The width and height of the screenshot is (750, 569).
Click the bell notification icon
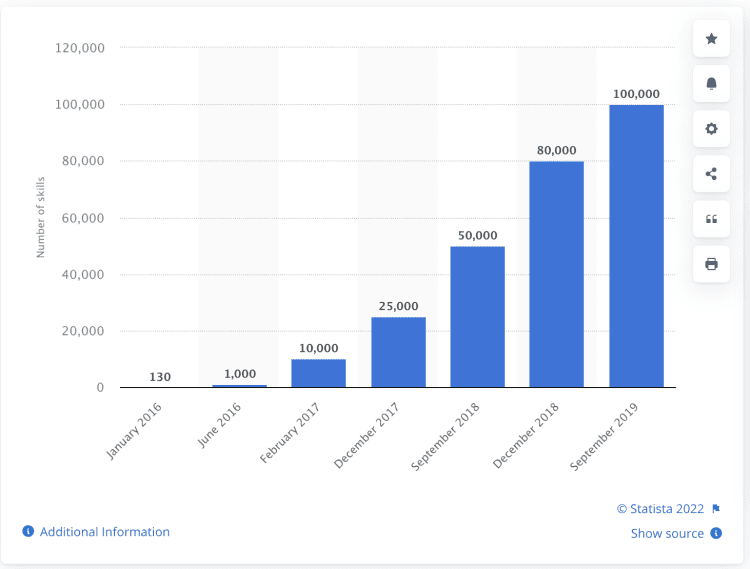pos(711,84)
